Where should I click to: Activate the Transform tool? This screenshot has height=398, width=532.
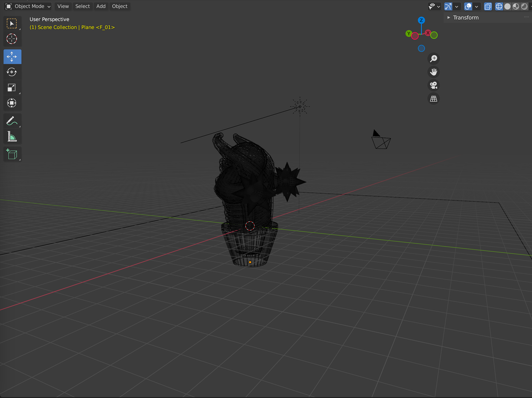point(12,103)
